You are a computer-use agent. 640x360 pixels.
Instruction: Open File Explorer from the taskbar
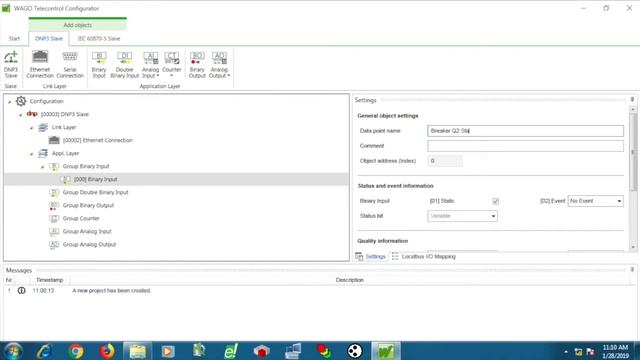[138, 351]
